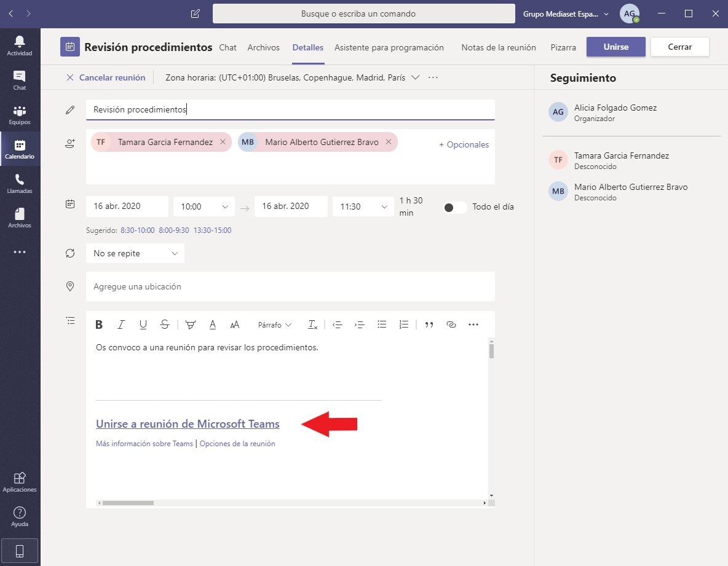Expand the time zone selector chevron
This screenshot has width=728, height=566.
tap(415, 78)
